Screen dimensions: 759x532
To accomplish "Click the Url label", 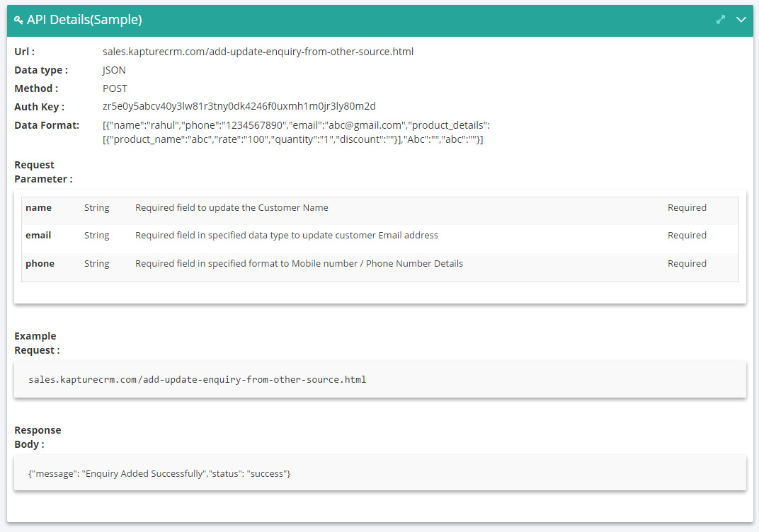I will coord(24,52).
